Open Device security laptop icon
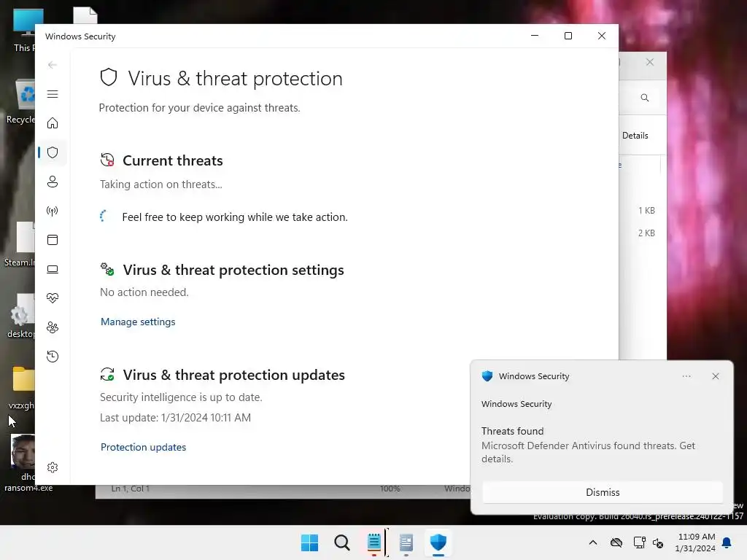The height and width of the screenshot is (560, 747). tap(53, 269)
